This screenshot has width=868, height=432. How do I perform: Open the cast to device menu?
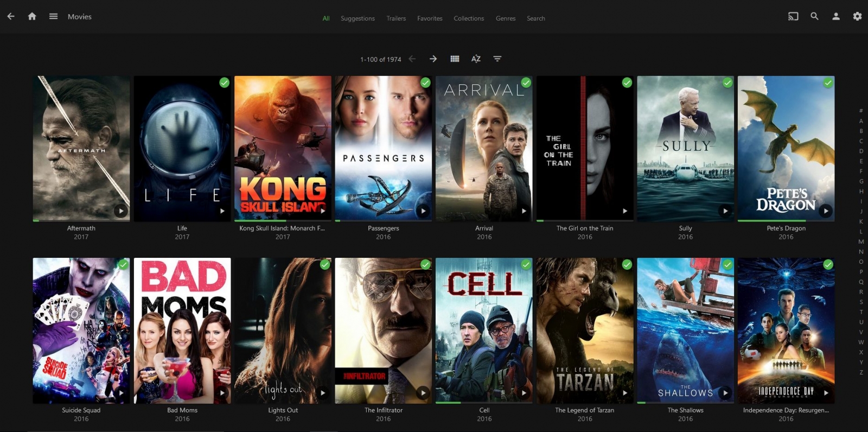pos(793,16)
